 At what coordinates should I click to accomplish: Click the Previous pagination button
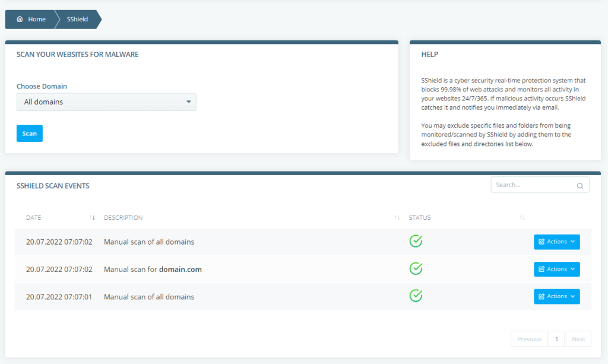tap(529, 338)
